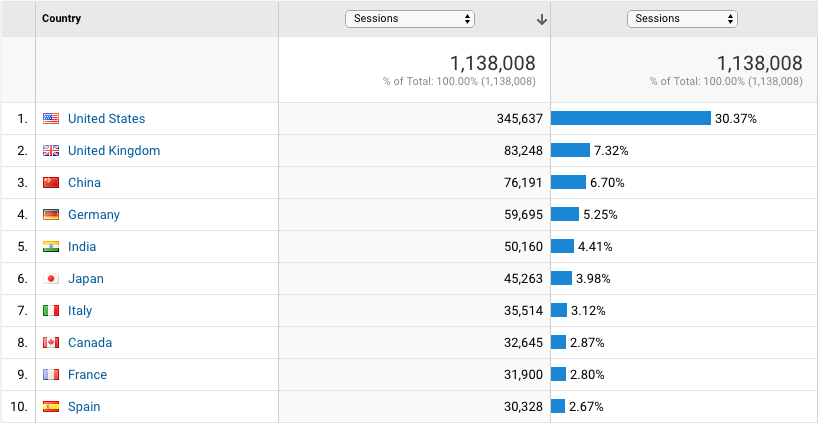Screen dimensions: 818x423
Task: Click the United States flag icon
Action: (51, 119)
